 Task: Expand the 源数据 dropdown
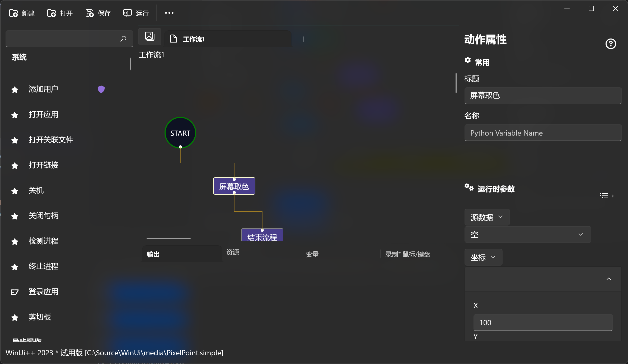pyautogui.click(x=487, y=217)
